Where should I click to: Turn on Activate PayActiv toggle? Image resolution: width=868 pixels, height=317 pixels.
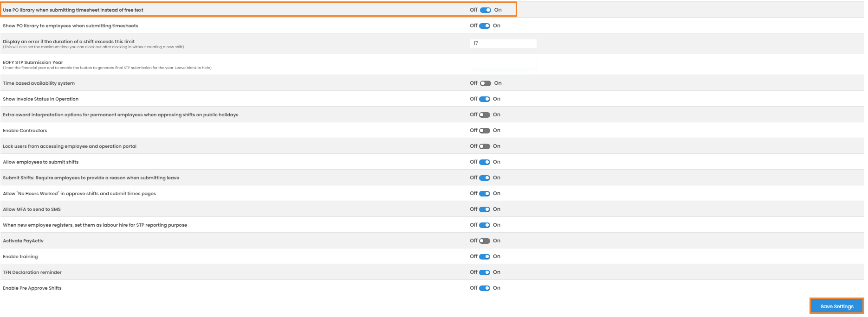[x=485, y=241]
